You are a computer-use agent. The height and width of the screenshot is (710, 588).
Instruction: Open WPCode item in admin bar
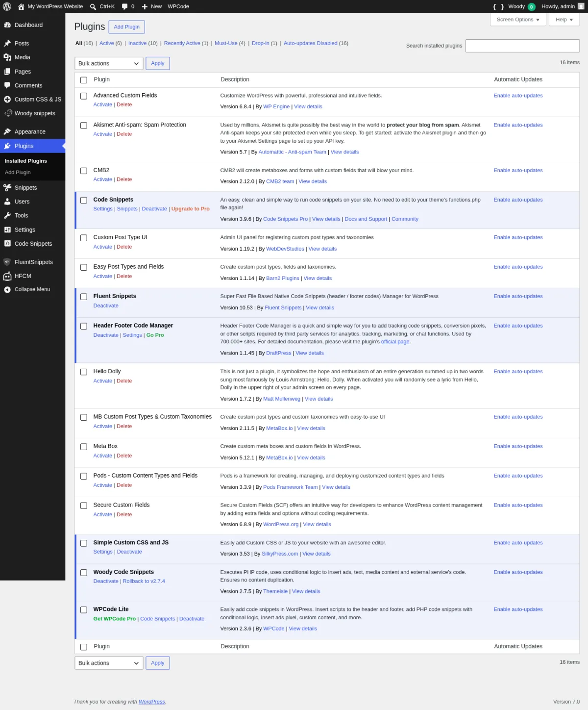click(178, 6)
